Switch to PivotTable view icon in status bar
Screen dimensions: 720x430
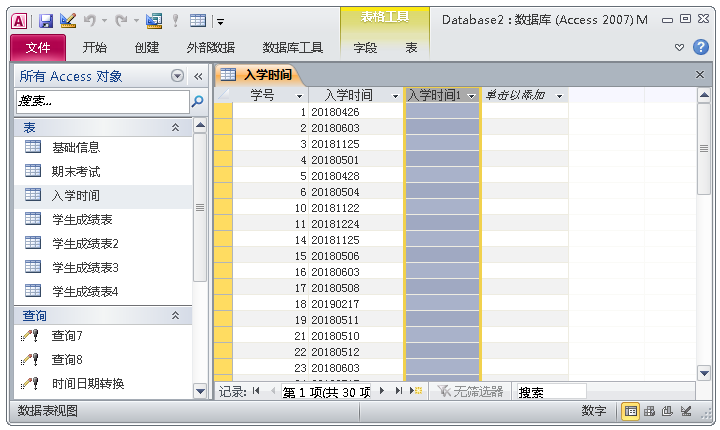[x=649, y=411]
